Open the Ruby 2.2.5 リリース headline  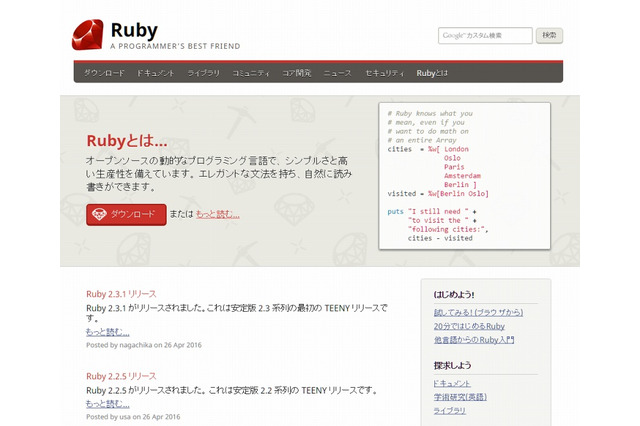121,376
